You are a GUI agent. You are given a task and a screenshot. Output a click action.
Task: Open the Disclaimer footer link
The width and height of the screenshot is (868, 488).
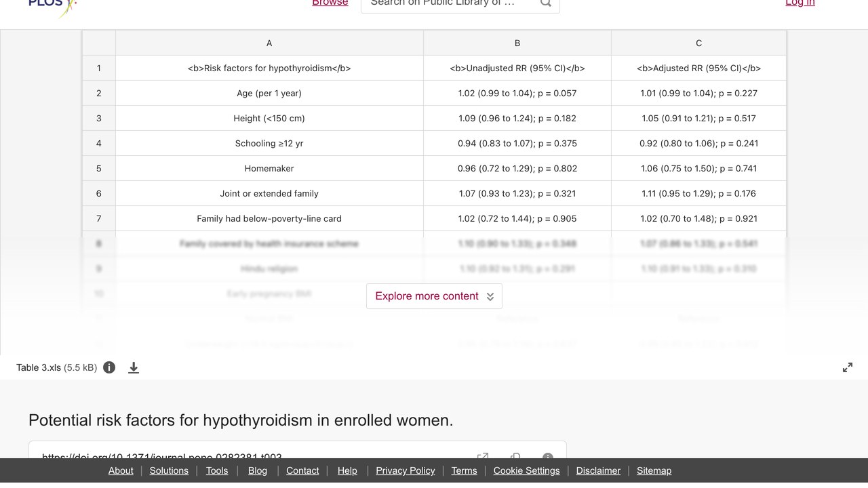tap(598, 470)
